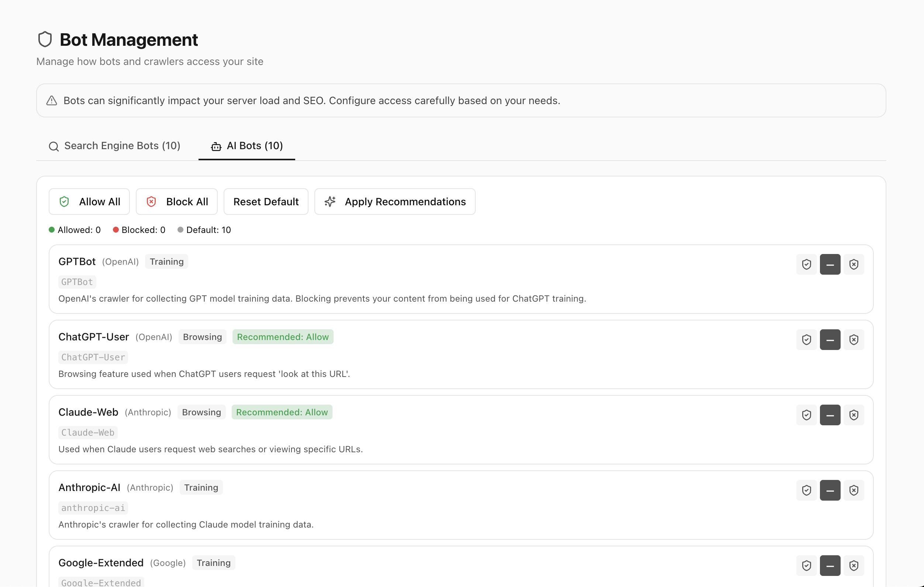This screenshot has width=924, height=587.
Task: Set ChatGPT-User to default state
Action: click(830, 339)
